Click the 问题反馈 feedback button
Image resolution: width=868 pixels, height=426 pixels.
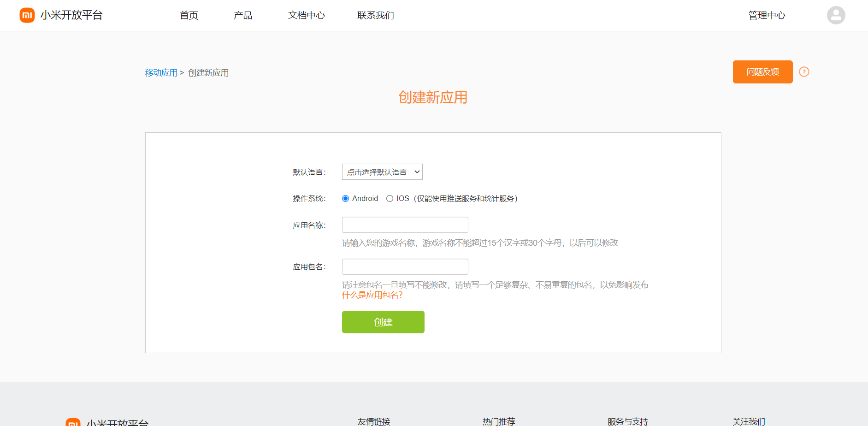click(x=762, y=72)
